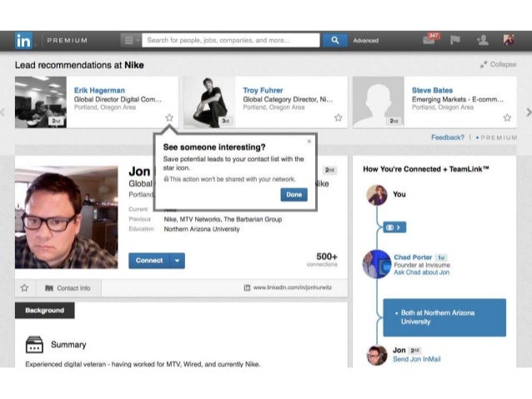532x399 pixels.
Task: Click Jon's avatar in the connection path
Action: (x=377, y=356)
